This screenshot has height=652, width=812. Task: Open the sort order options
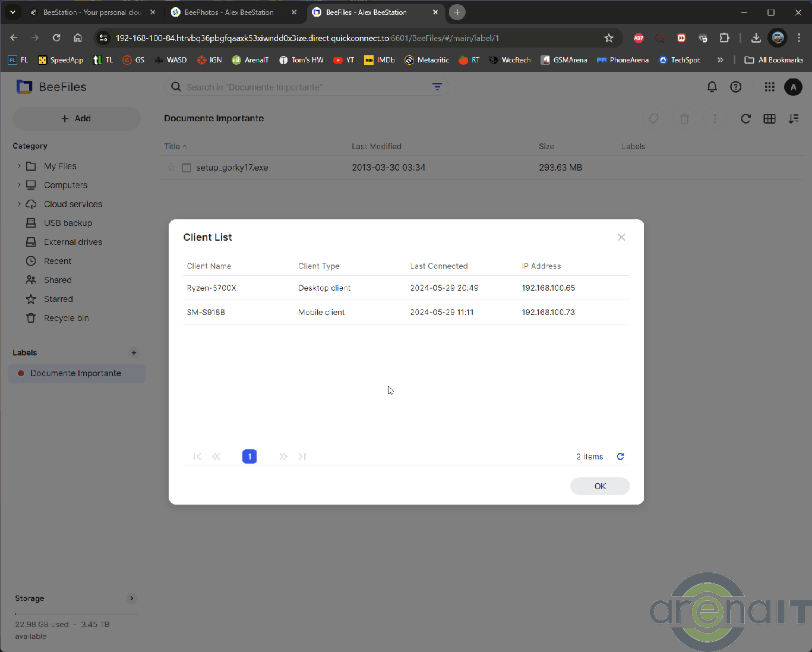pos(793,119)
